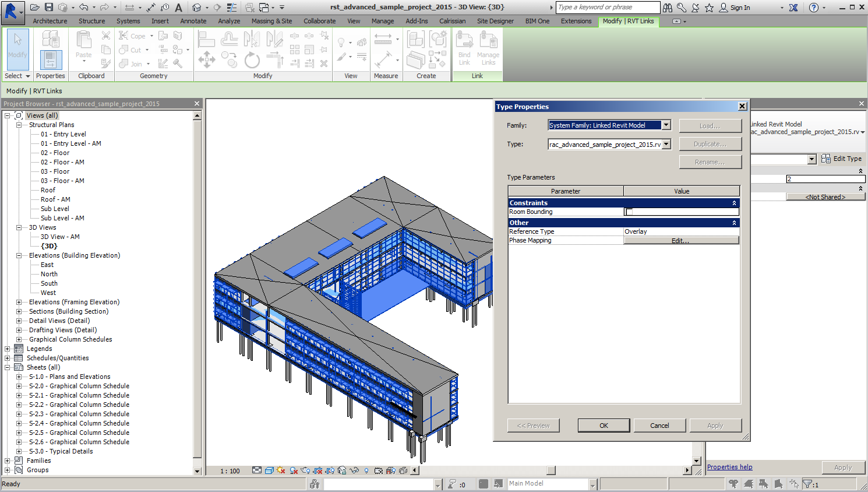Click OK in Type Properties dialog
The image size is (868, 492).
click(604, 426)
